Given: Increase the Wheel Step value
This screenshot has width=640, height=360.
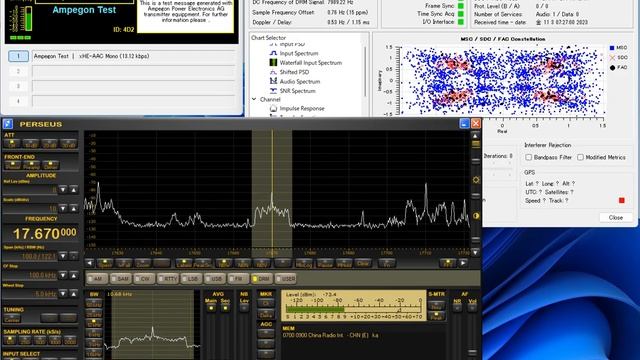Looking at the screenshot, I should pos(73,294).
